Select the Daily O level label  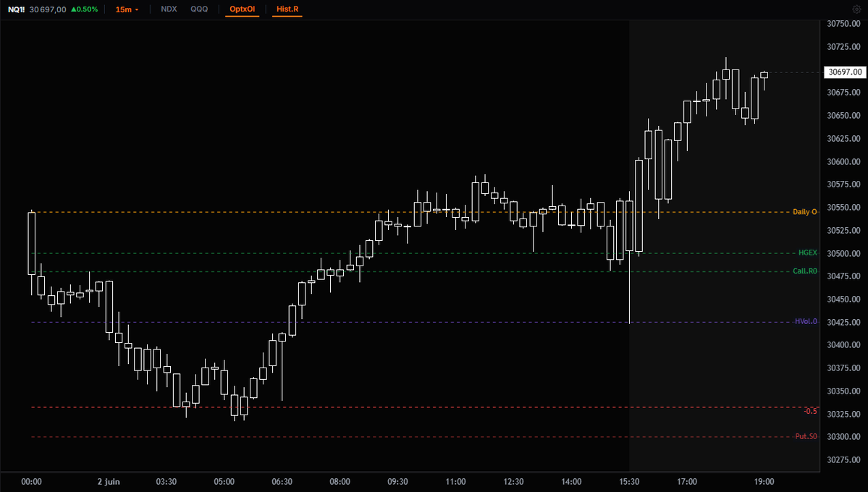point(804,212)
